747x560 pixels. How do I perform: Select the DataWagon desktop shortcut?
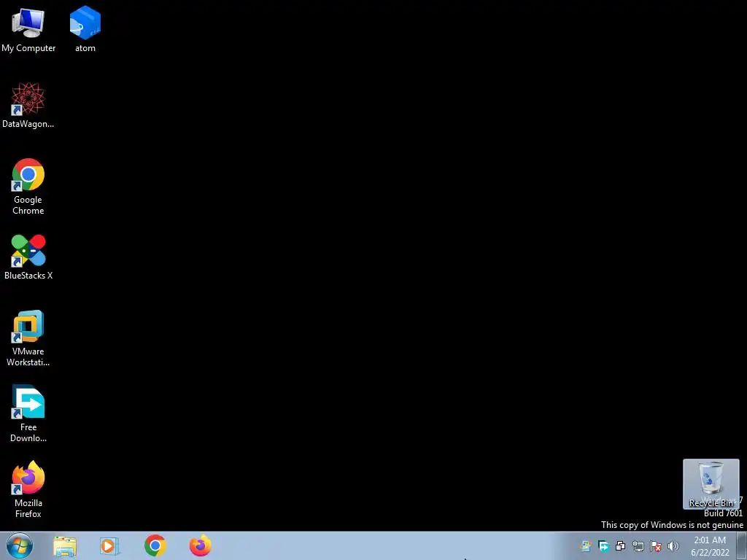click(28, 105)
